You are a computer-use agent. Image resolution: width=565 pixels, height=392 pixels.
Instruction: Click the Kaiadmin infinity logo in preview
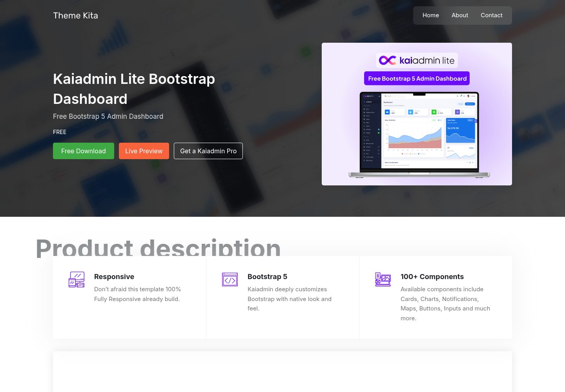tap(387, 60)
